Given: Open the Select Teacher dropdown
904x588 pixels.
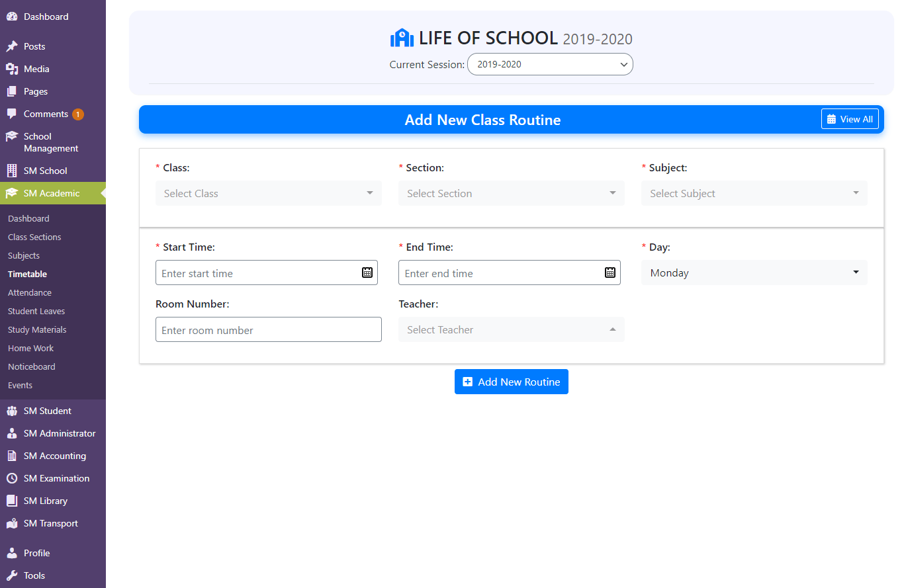Looking at the screenshot, I should (x=512, y=329).
